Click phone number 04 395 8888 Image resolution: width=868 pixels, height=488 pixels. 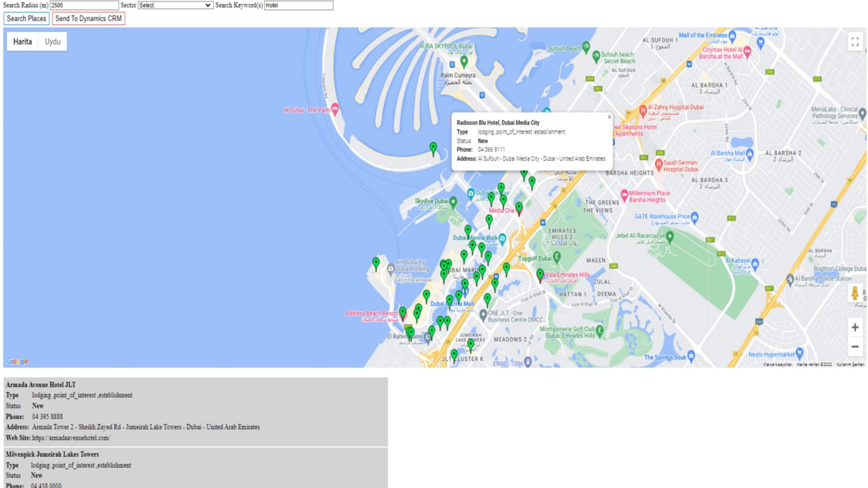coord(47,417)
